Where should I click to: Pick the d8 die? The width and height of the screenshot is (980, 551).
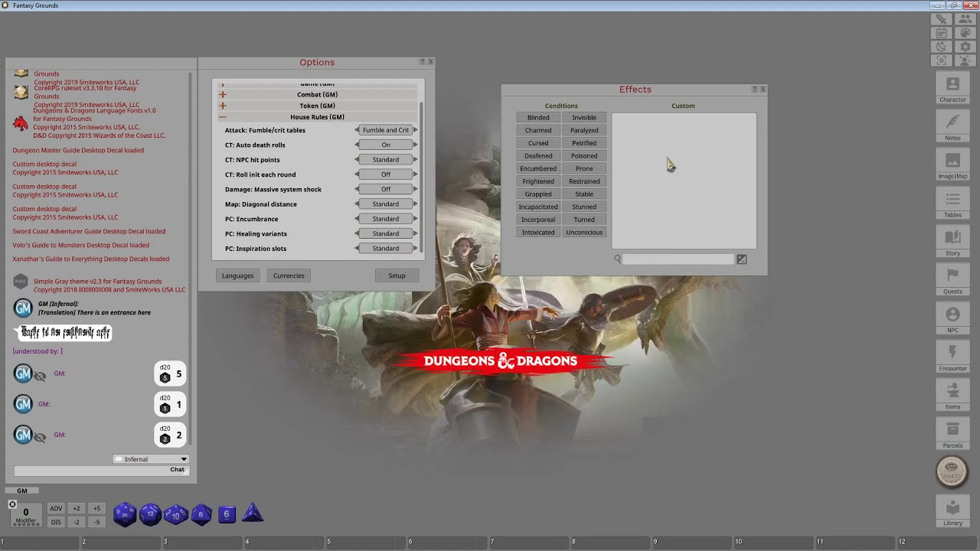click(201, 514)
